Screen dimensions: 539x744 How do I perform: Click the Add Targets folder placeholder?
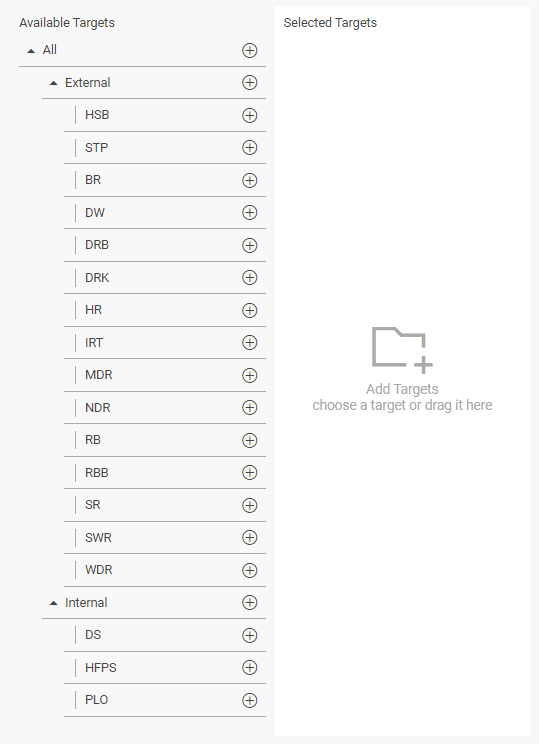click(x=402, y=349)
